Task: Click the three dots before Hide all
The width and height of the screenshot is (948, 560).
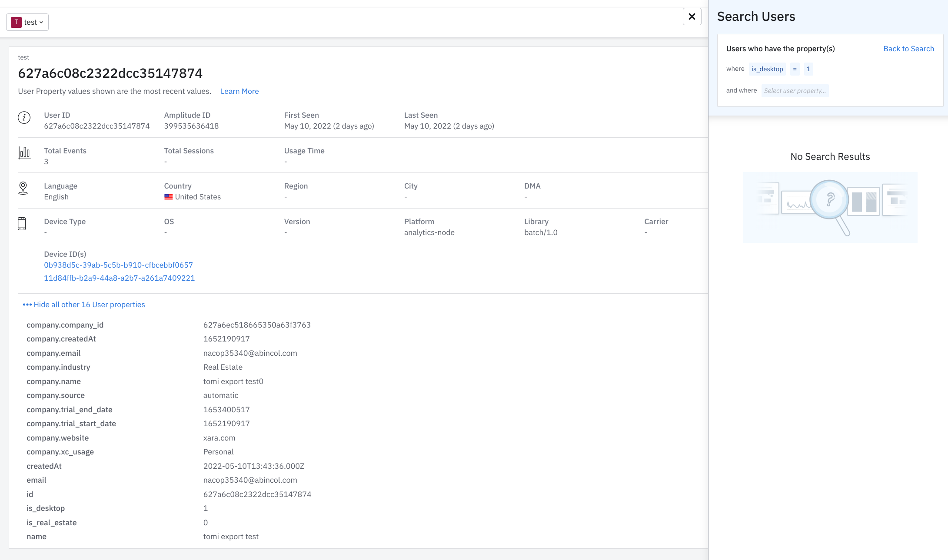Action: [27, 305]
